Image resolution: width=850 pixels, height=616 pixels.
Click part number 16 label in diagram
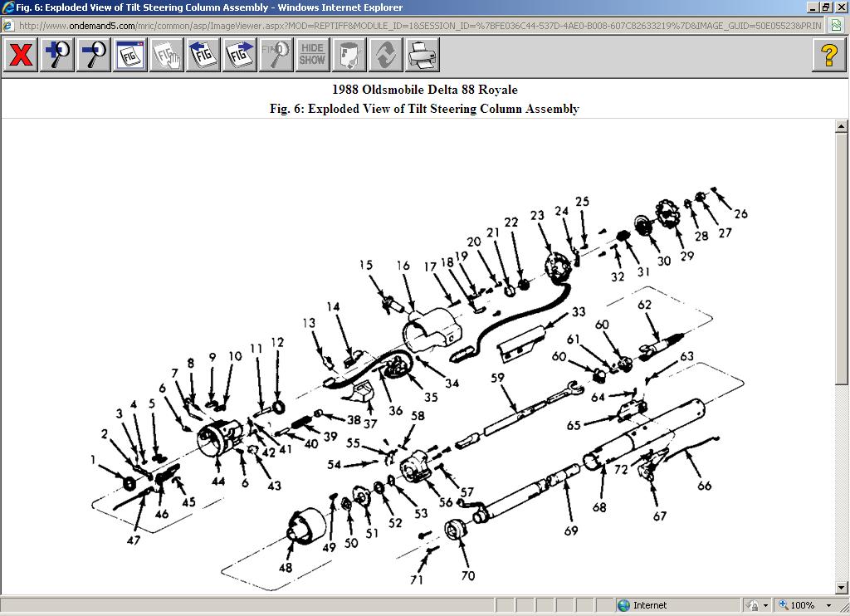click(x=403, y=265)
